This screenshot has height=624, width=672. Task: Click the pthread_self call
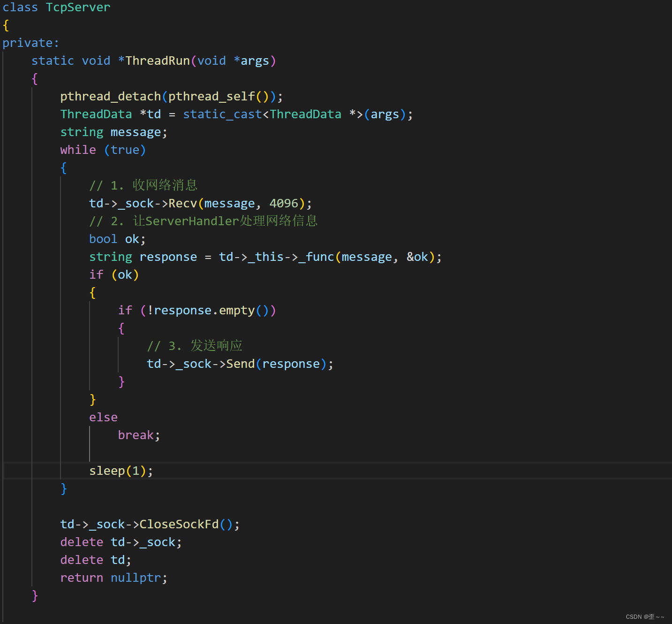(x=211, y=97)
